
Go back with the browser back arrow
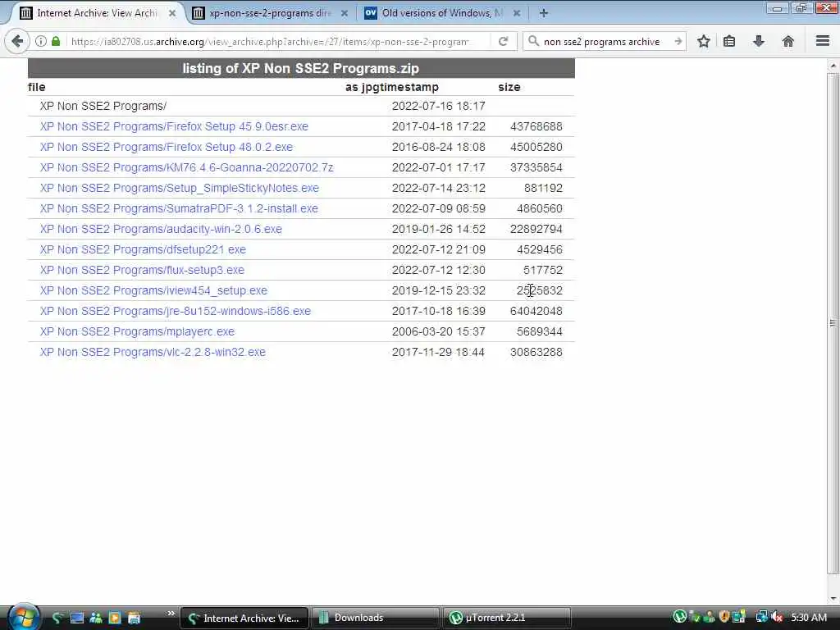point(16,41)
